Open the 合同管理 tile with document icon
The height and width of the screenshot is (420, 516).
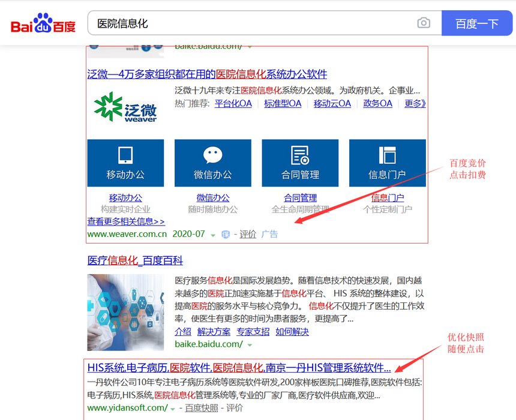(300, 163)
